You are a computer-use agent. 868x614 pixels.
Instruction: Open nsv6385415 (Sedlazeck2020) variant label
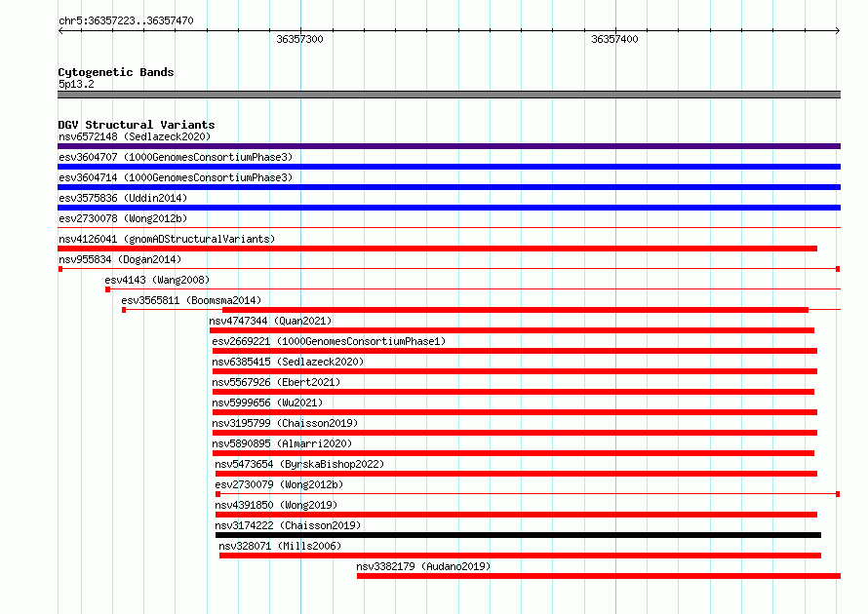coord(288,362)
